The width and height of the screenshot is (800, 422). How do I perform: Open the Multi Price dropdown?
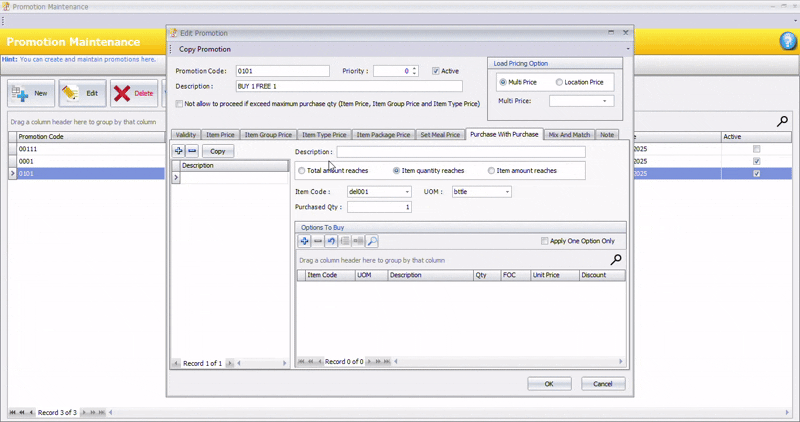pyautogui.click(x=604, y=101)
